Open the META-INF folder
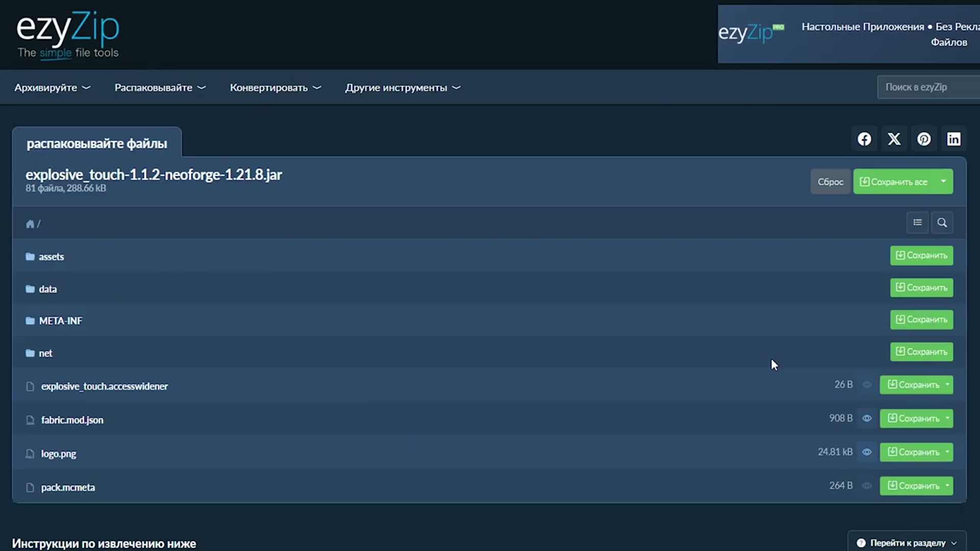The height and width of the screenshot is (551, 980). point(60,321)
